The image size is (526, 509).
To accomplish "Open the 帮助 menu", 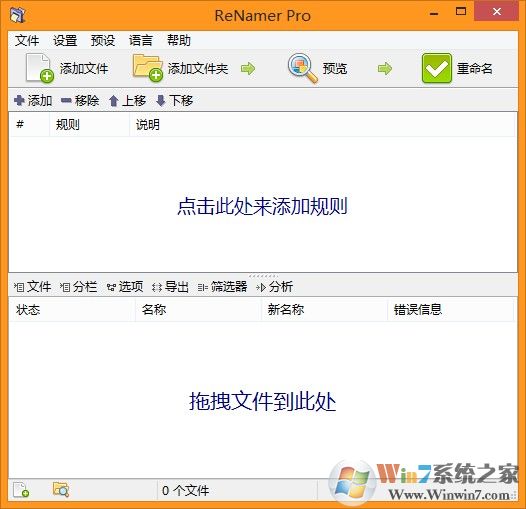I will 179,41.
